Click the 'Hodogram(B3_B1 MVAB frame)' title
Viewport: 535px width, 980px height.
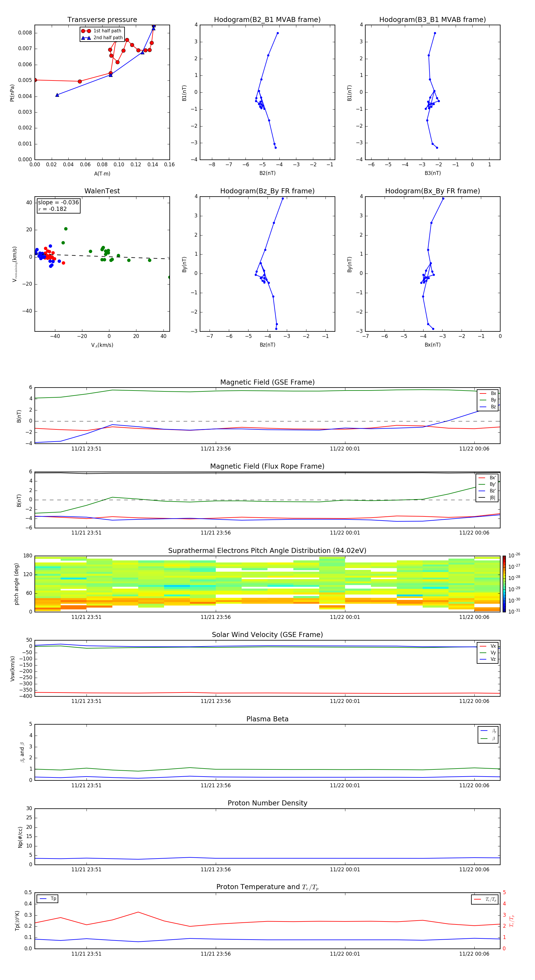(432, 19)
